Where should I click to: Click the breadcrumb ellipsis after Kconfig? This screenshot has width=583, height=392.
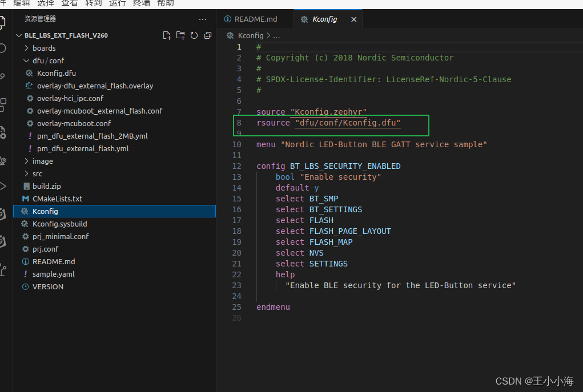(x=276, y=36)
